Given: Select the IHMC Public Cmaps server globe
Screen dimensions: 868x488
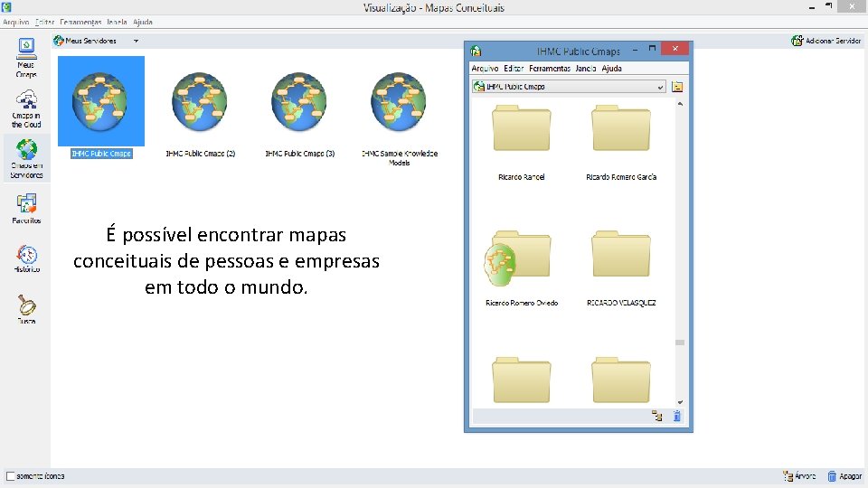Looking at the screenshot, I should click(x=100, y=101).
